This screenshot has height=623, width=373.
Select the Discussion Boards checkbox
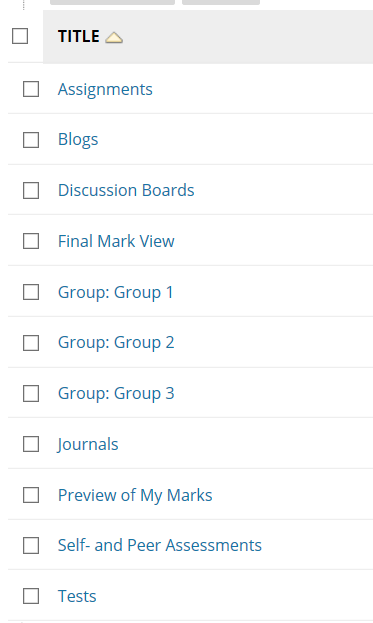click(31, 190)
